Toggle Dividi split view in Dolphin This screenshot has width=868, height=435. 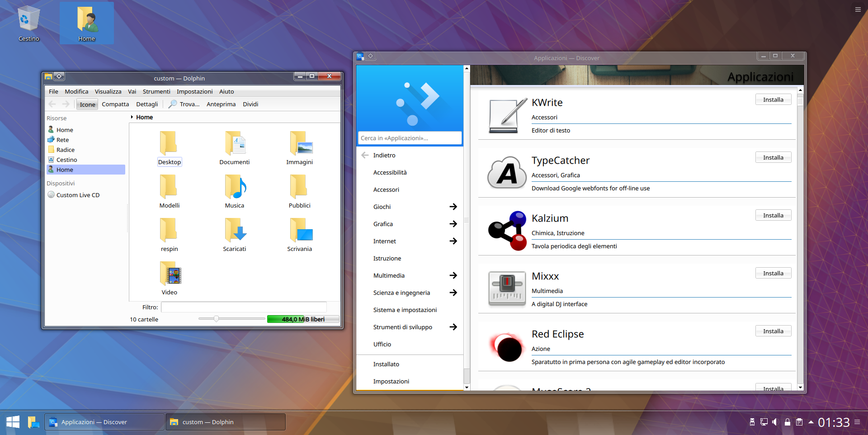pos(250,104)
